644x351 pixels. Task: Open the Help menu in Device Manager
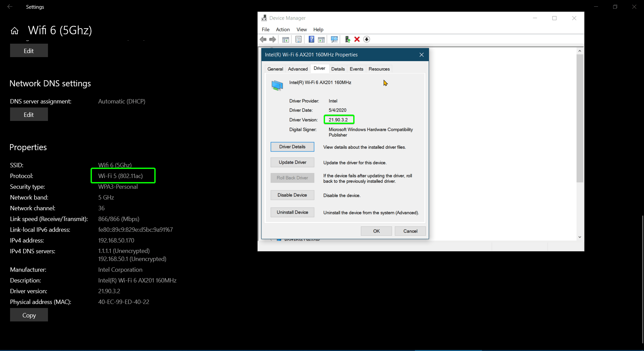click(x=318, y=30)
